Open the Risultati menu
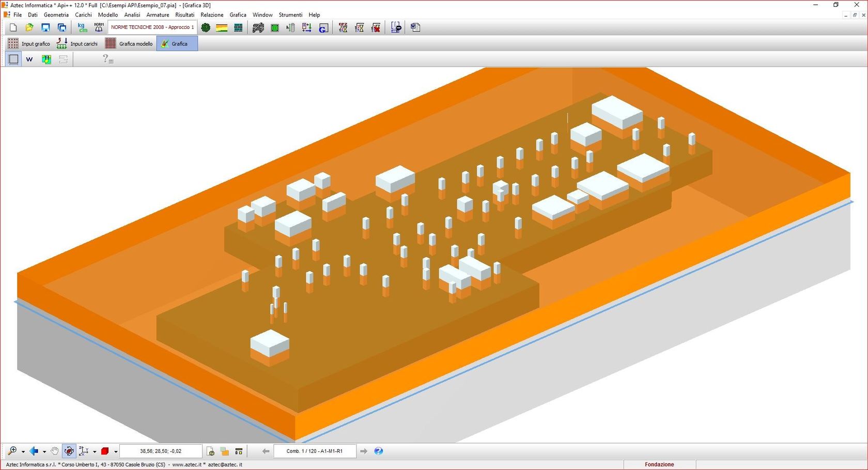The height and width of the screenshot is (470, 868). [x=185, y=14]
